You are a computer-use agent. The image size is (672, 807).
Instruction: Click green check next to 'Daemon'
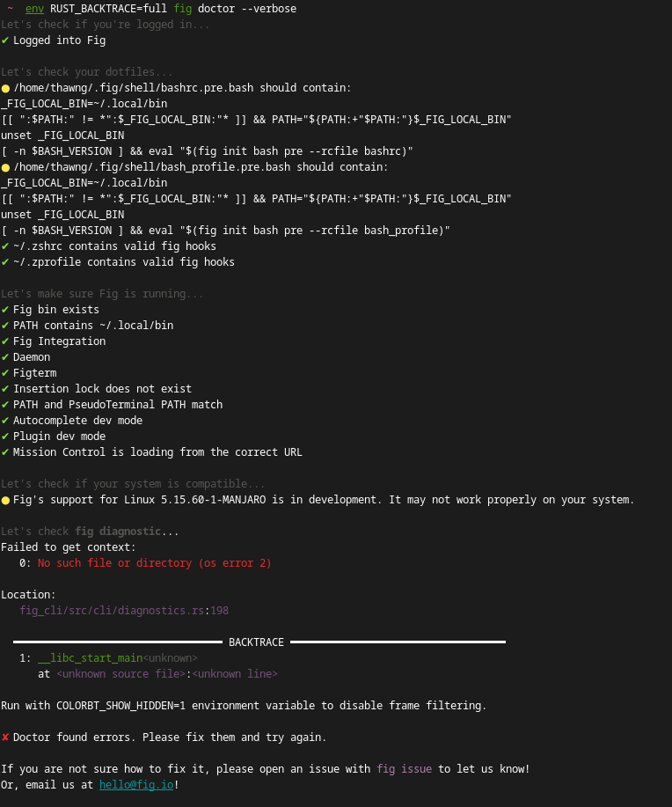pyautogui.click(x=5, y=357)
